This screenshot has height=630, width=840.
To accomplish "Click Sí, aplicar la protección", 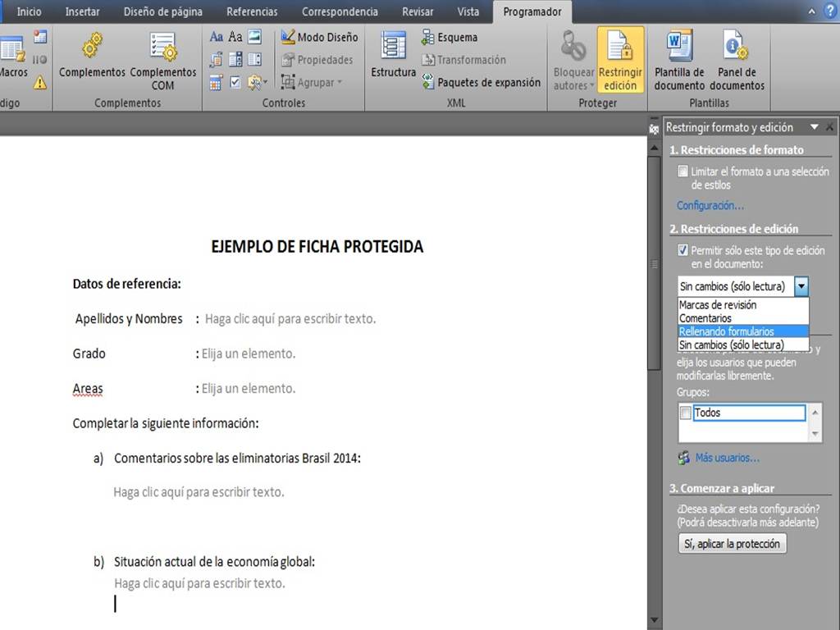I will [x=732, y=542].
